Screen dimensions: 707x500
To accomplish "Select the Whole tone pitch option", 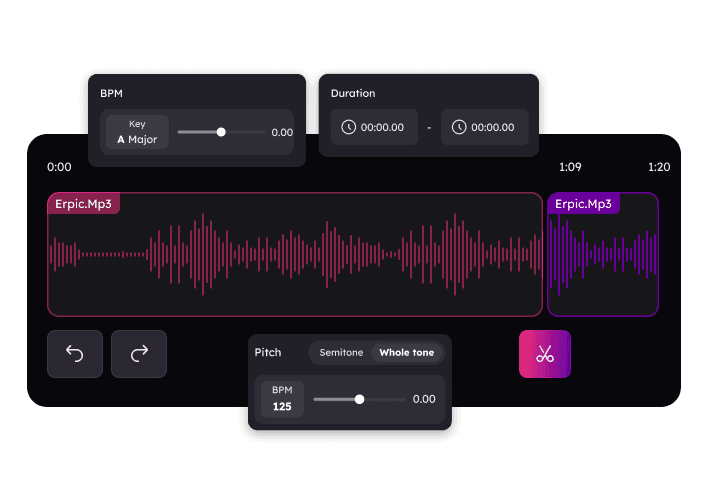I will pyautogui.click(x=407, y=353).
